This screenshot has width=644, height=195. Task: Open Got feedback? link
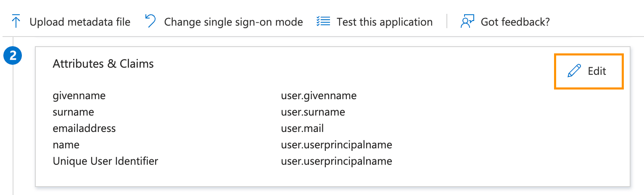click(515, 22)
